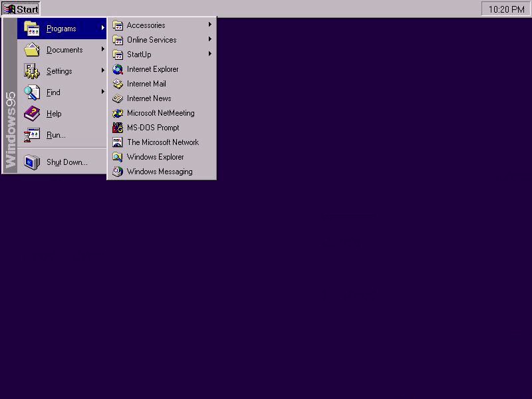Click the Internet Mail icon
Viewport: 532px width, 399px height.
118,84
